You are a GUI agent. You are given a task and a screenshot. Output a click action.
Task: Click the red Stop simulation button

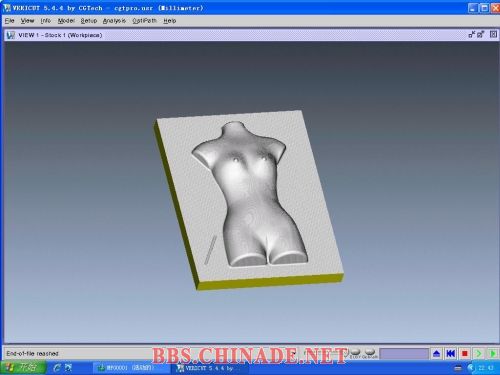pyautogui.click(x=465, y=353)
